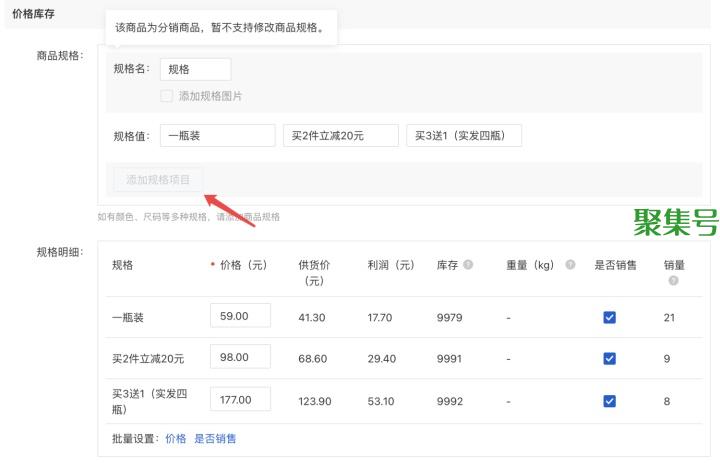Click the 价格（元）column header
The width and height of the screenshot is (720, 469).
coord(243,265)
